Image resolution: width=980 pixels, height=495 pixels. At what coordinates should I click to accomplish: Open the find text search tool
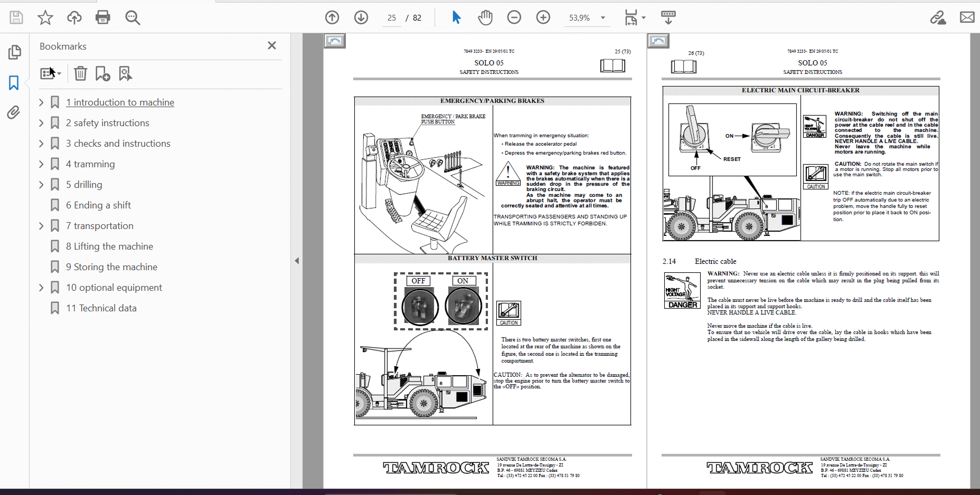133,17
